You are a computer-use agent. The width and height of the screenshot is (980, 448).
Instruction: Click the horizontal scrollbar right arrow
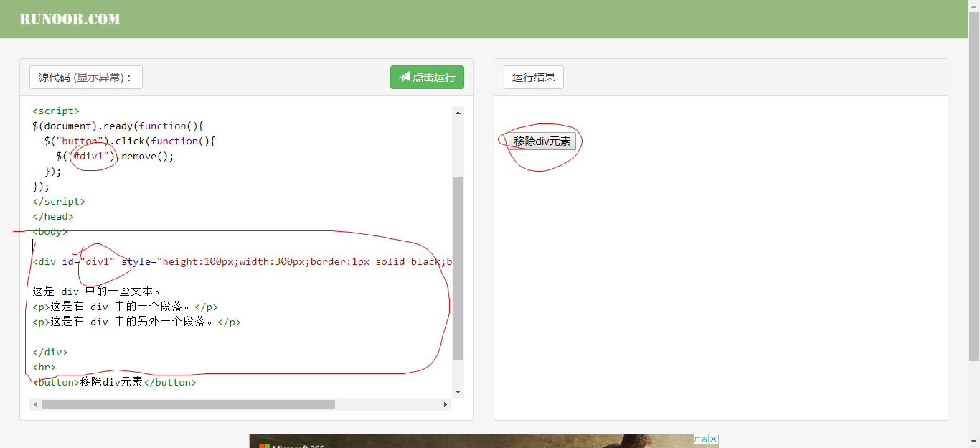[446, 405]
